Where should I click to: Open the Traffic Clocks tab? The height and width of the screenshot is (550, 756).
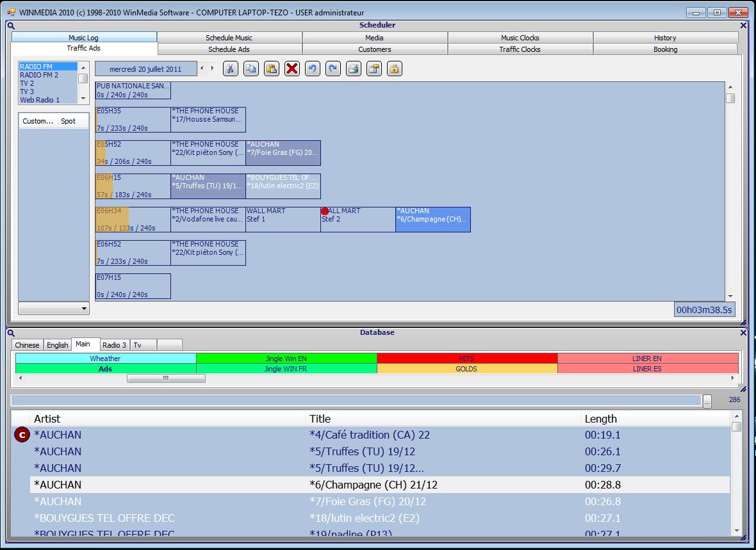(x=520, y=49)
